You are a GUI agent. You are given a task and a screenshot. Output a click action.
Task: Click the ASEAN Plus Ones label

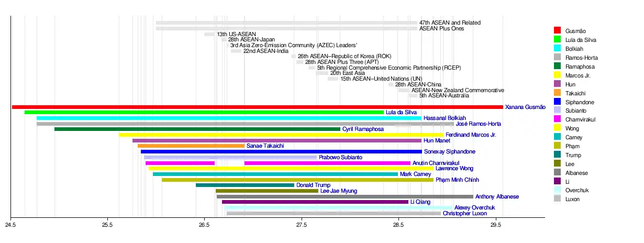[442, 28]
